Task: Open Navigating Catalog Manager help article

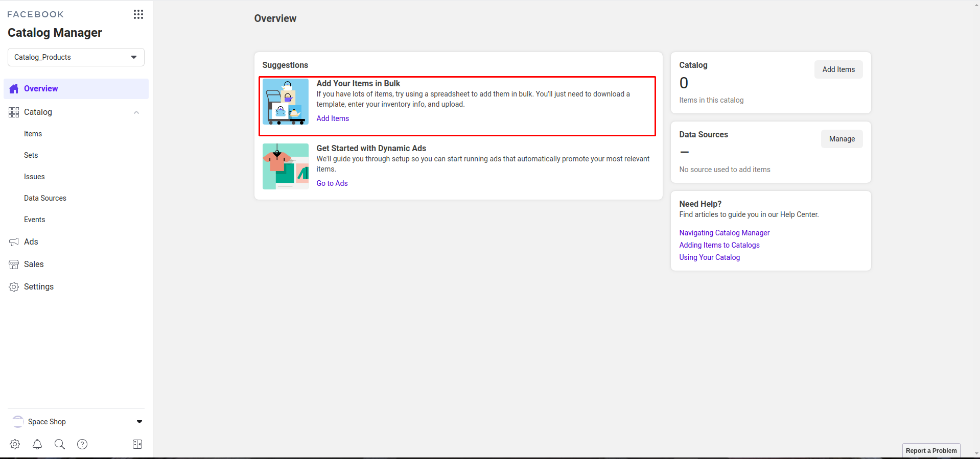Action: [x=724, y=233]
